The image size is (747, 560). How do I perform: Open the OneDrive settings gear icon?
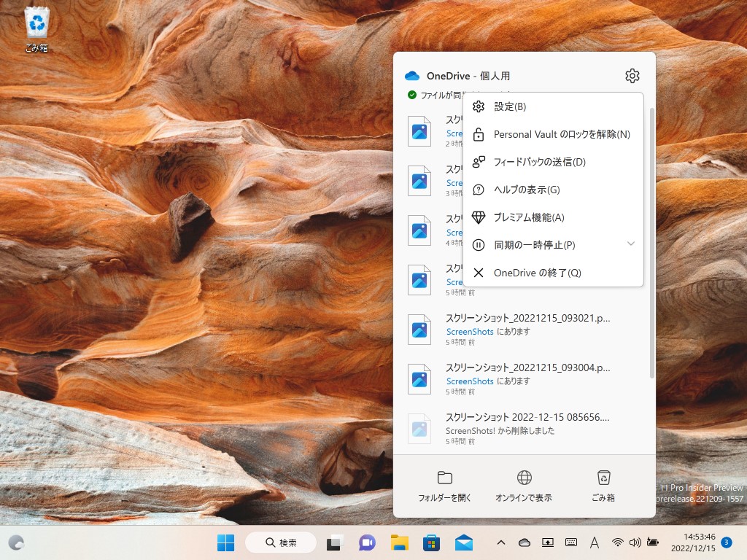(632, 75)
